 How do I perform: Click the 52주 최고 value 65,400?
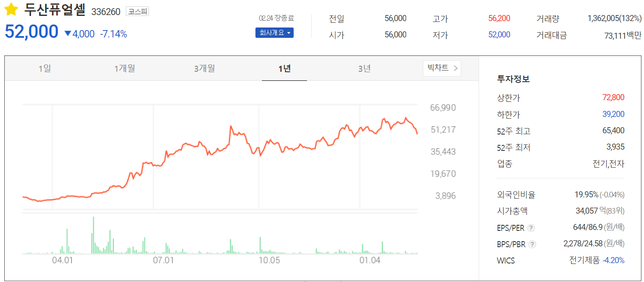614,130
